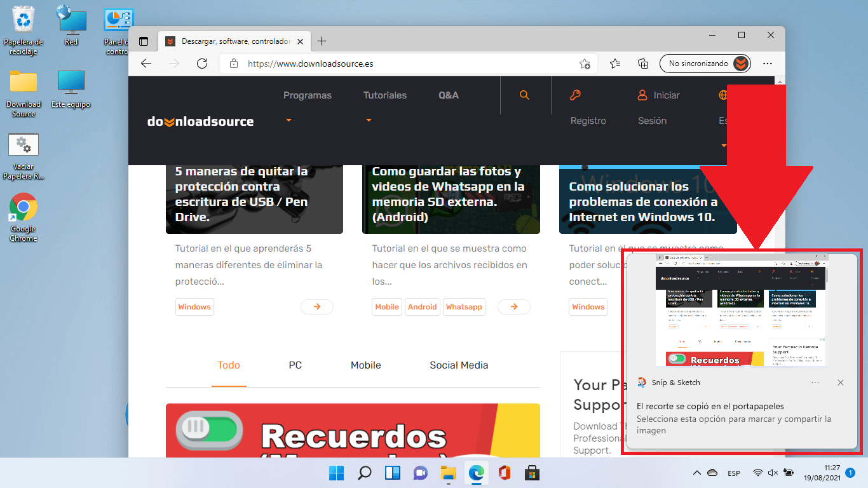The image size is (868, 488).
Task: Open Edge tab actions menu icon
Action: point(144,41)
